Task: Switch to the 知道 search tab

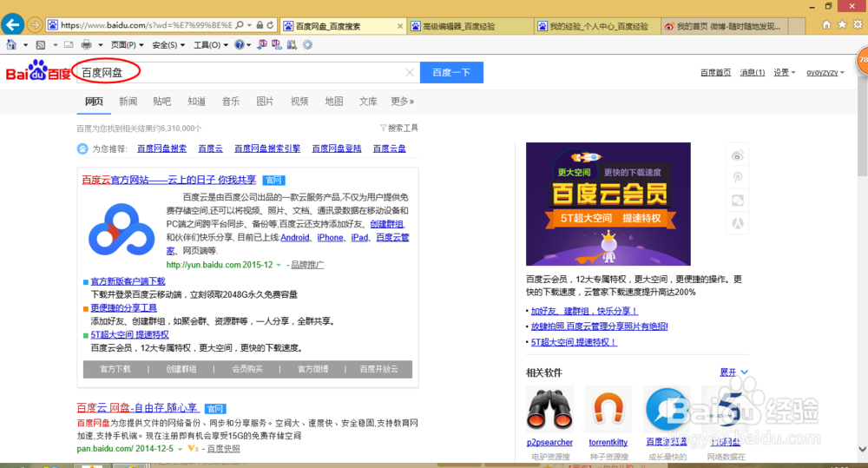Action: point(196,102)
